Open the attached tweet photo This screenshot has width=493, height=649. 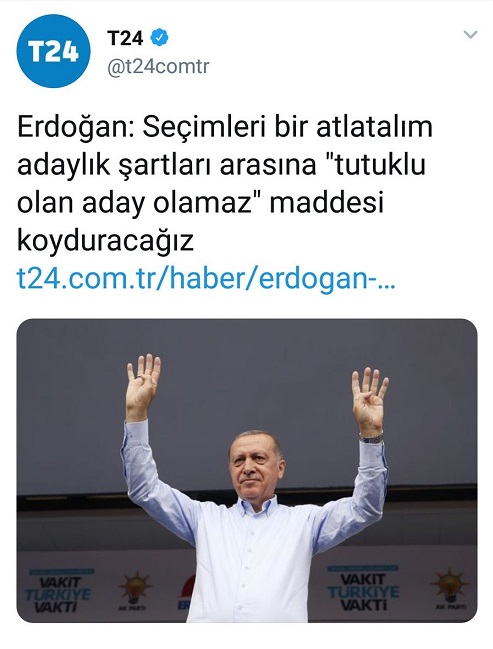point(247,470)
